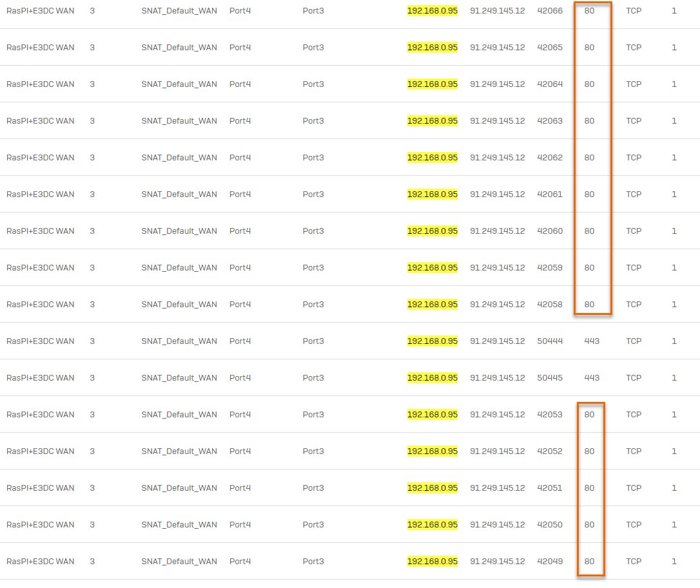
Task: Select the count 1 in the 50444 row
Action: (674, 341)
